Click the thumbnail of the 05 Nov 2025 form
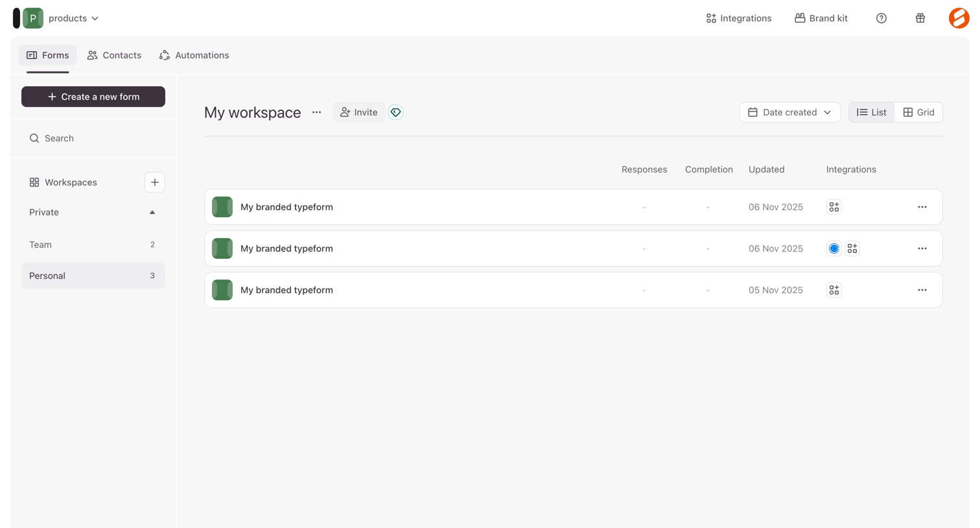980x528 pixels. [222, 290]
